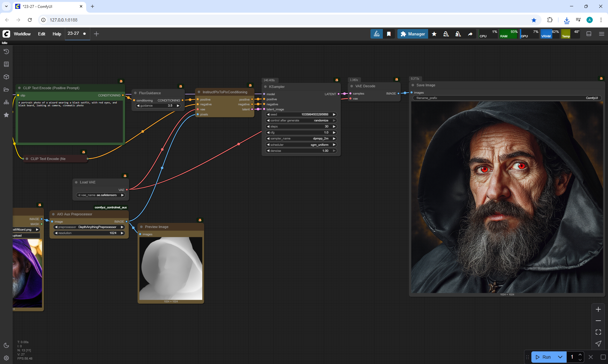Collapse the KSampler node via its dot
The width and height of the screenshot is (608, 364).
[x=265, y=87]
